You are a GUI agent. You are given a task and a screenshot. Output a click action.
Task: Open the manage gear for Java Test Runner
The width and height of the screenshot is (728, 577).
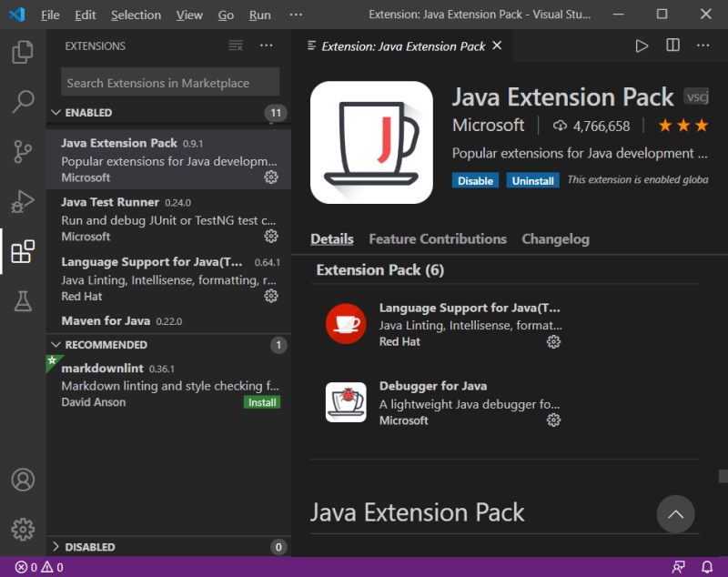coord(270,236)
